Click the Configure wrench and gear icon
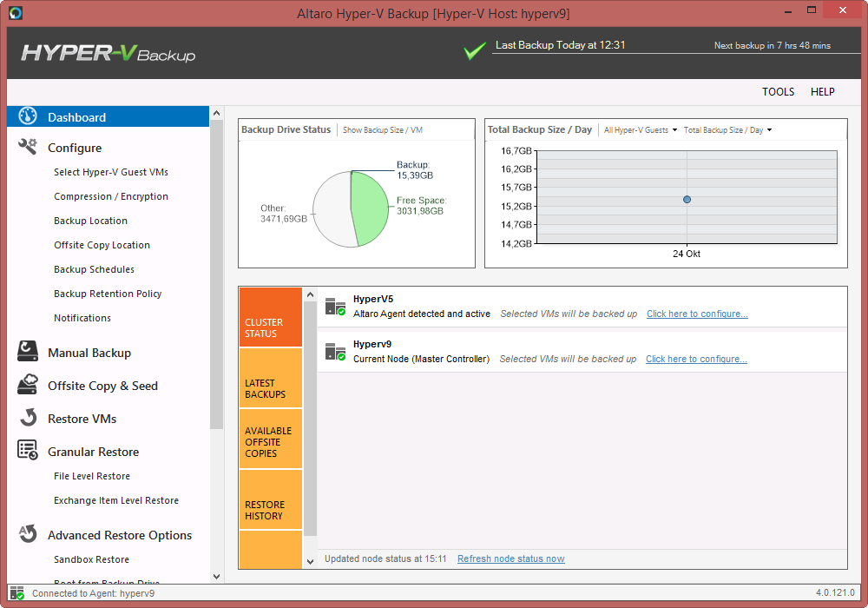The width and height of the screenshot is (868, 608). click(x=28, y=147)
